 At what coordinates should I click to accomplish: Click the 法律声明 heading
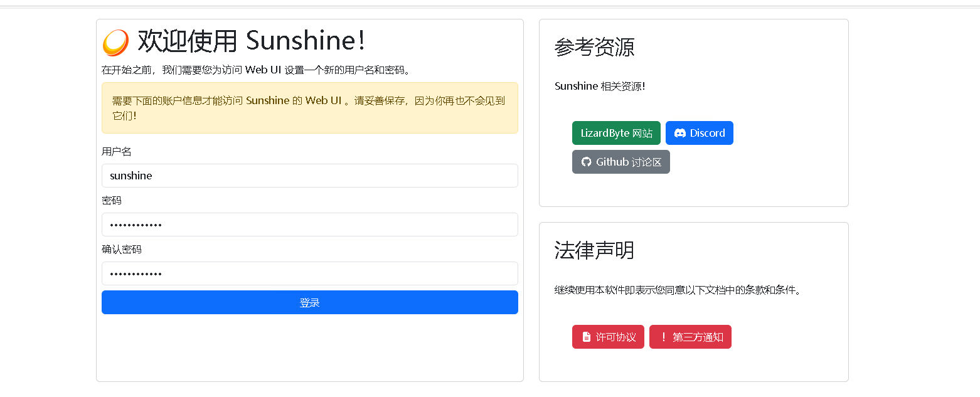point(594,250)
